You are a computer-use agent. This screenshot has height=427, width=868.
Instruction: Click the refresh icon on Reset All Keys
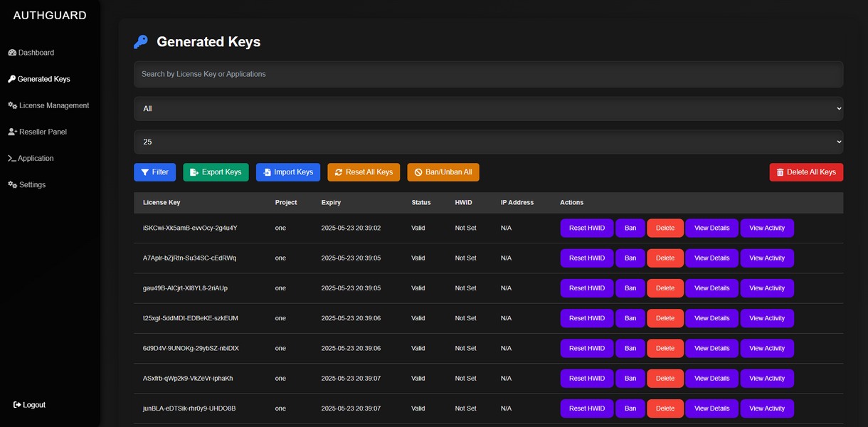pyautogui.click(x=339, y=172)
